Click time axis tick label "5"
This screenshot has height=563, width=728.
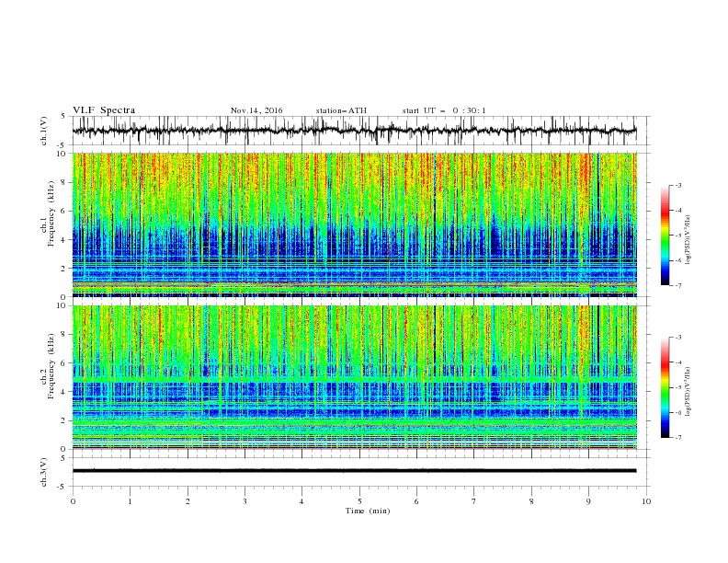pos(359,501)
